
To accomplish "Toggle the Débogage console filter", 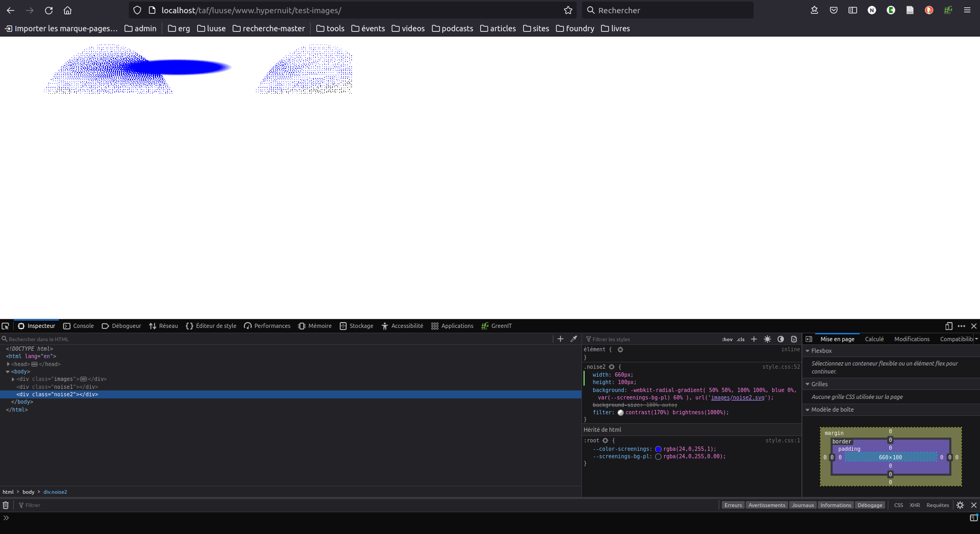I will [x=870, y=505].
